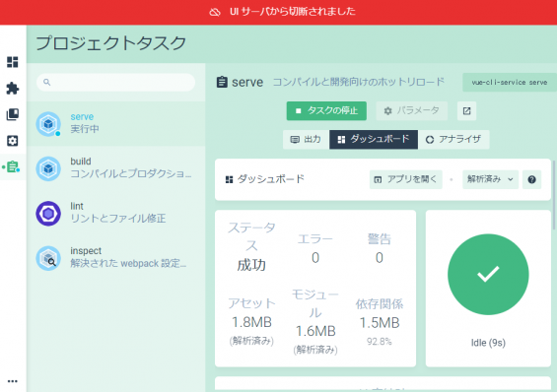Open the dashboard help question-mark icon

click(531, 179)
